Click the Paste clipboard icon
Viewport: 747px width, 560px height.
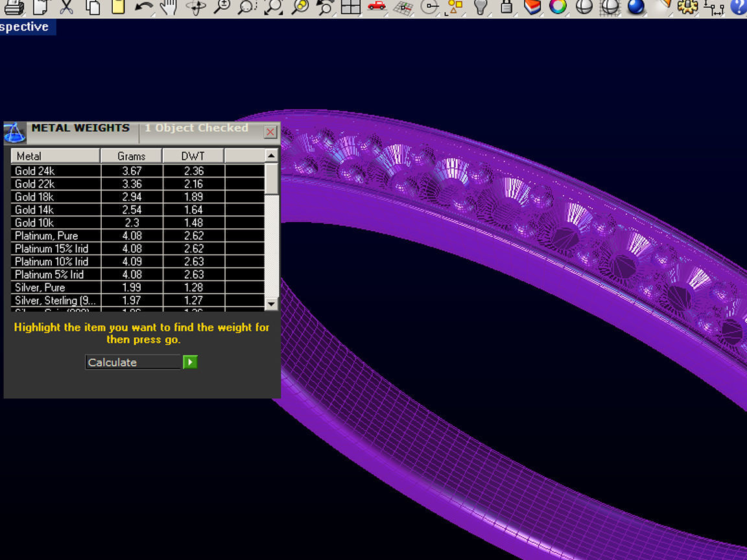point(118,6)
